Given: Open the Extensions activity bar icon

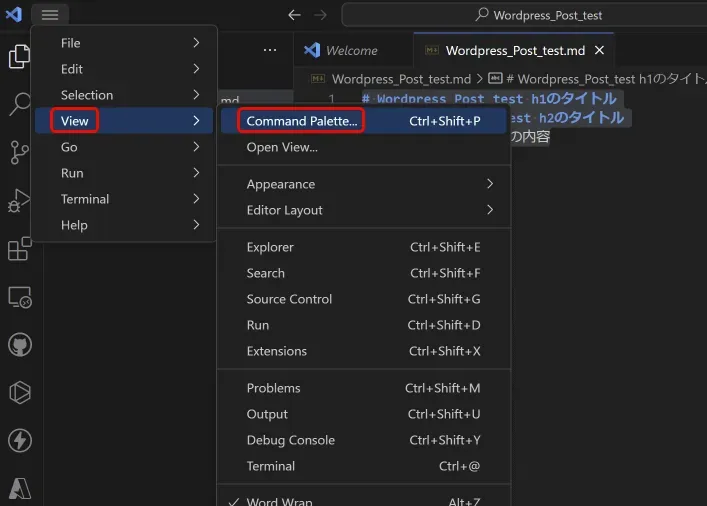Looking at the screenshot, I should coord(19,249).
